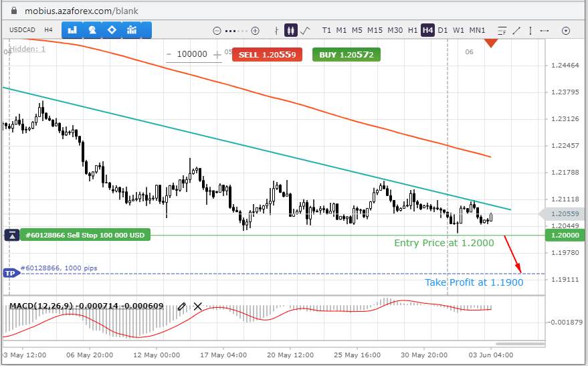This screenshot has width=588, height=366.
Task: Click the USDCAD symbol label
Action: [22, 30]
